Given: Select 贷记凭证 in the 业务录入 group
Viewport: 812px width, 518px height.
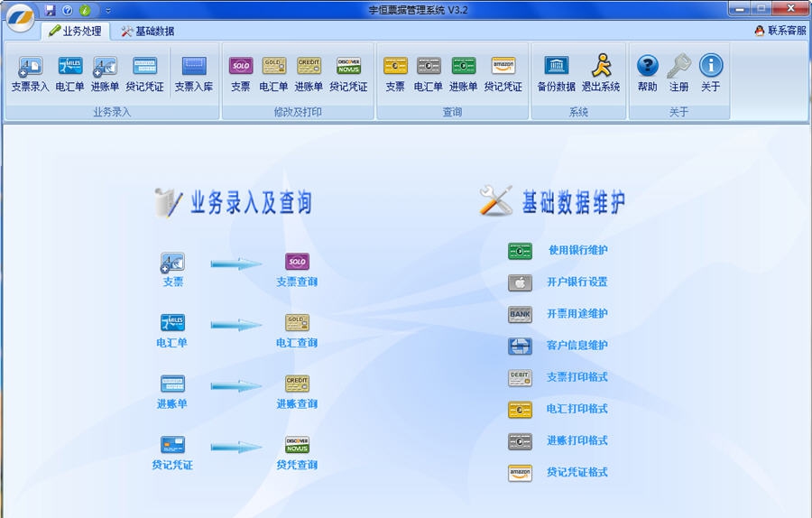Looking at the screenshot, I should [144, 74].
